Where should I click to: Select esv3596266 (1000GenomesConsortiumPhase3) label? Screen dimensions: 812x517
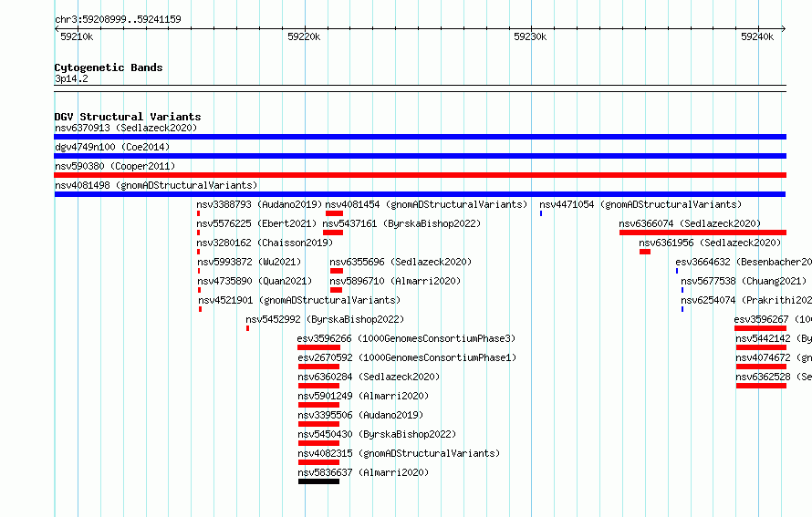coord(406,338)
